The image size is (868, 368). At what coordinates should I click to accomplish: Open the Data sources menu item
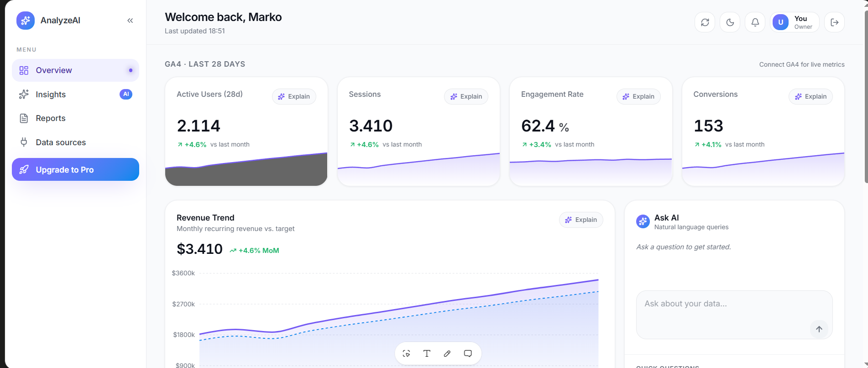click(75, 142)
